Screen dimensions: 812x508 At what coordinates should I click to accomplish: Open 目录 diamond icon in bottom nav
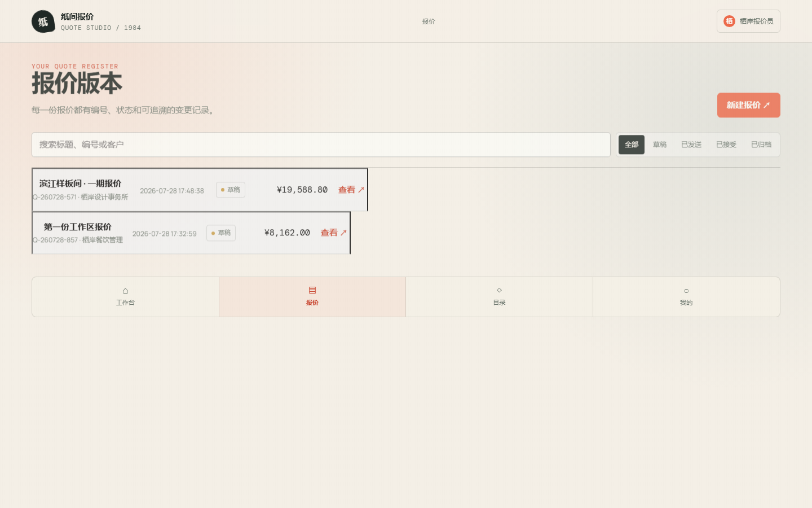click(x=499, y=290)
